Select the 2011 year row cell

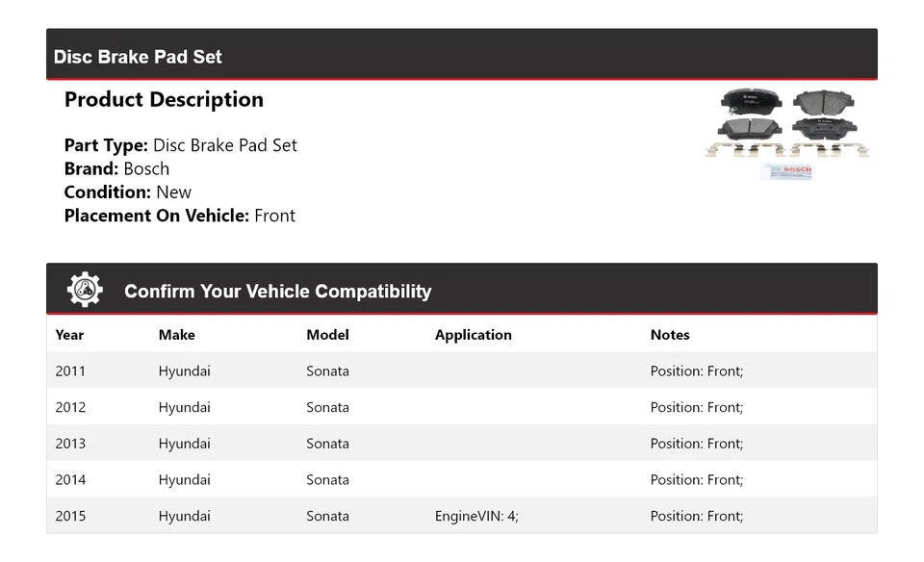coord(70,370)
